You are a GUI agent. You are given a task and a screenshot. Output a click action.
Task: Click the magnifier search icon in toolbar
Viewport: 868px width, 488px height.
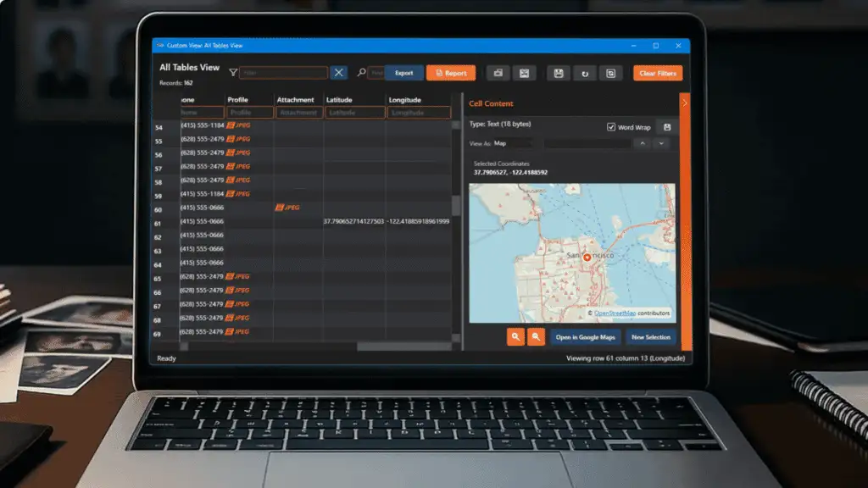[x=361, y=74]
